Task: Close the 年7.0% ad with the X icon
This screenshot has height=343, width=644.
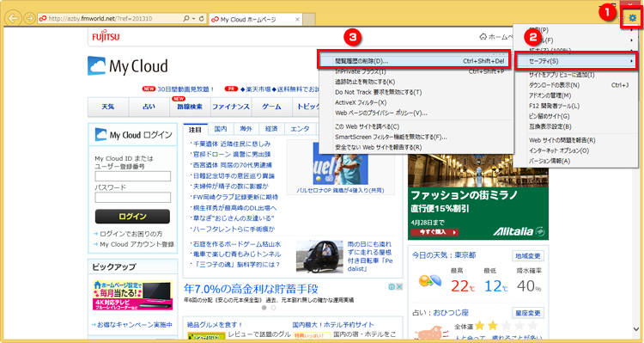Action: (x=398, y=286)
